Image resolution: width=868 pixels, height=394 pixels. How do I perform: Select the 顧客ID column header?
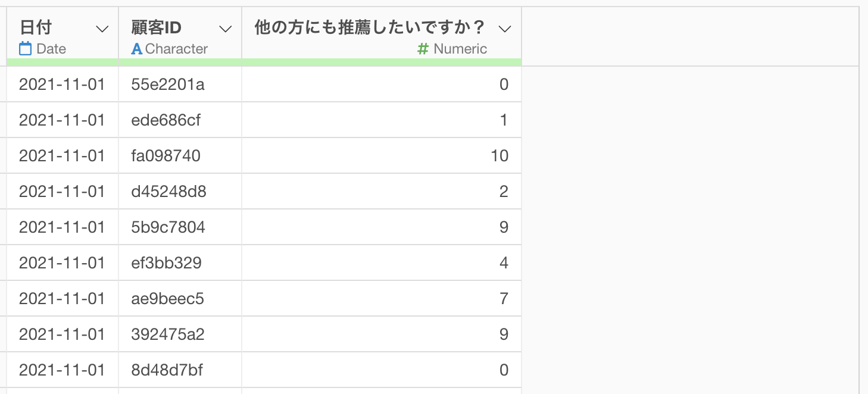(180, 36)
